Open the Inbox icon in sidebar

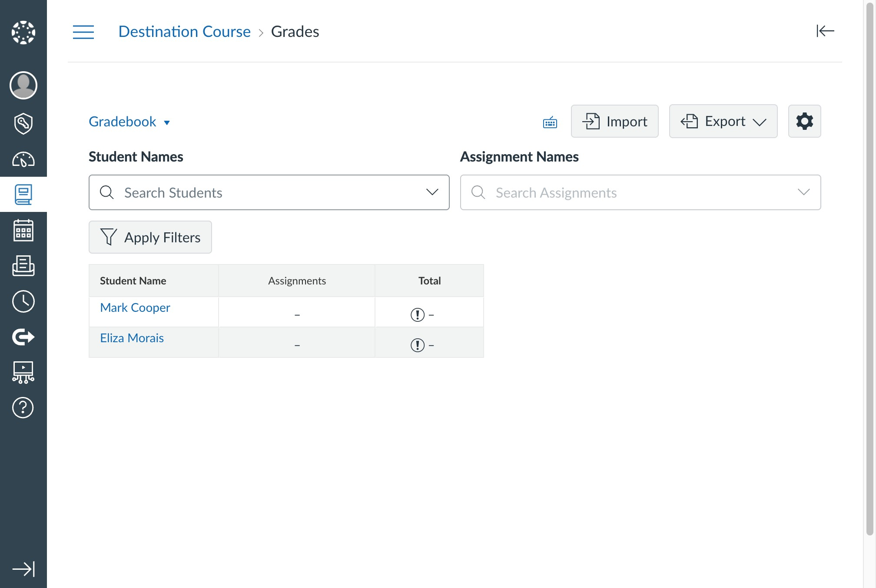coord(23,266)
